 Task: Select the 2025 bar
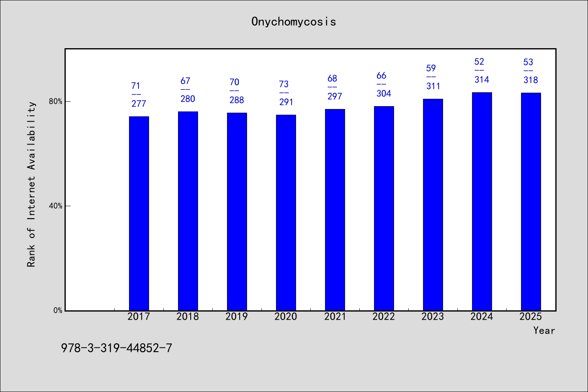pos(531,202)
